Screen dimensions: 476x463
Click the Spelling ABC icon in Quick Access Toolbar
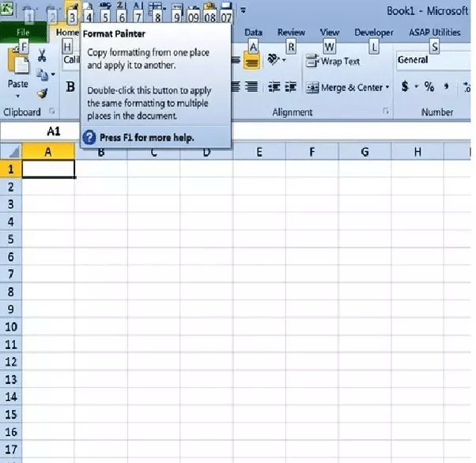tap(104, 5)
